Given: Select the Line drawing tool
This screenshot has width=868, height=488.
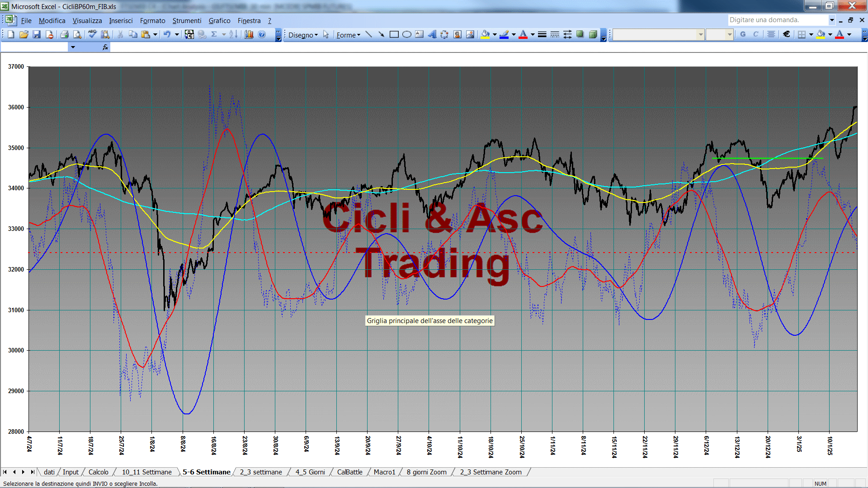Looking at the screenshot, I should [x=369, y=35].
